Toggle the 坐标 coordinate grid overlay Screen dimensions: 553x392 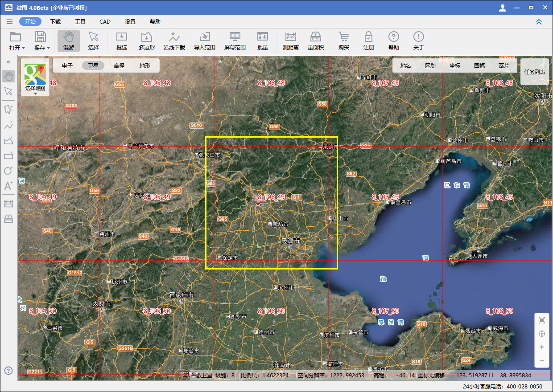(x=455, y=65)
